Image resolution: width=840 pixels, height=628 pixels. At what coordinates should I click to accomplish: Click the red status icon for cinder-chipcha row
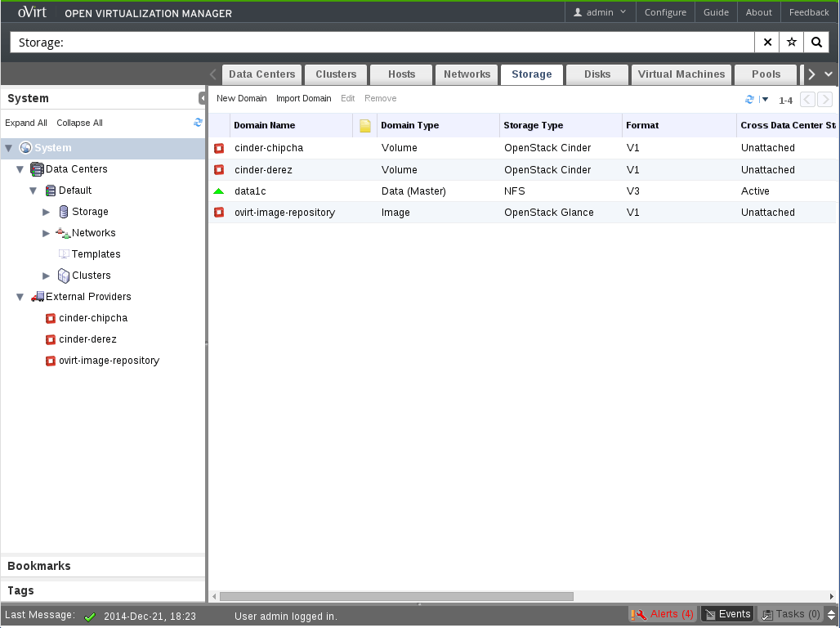point(219,149)
